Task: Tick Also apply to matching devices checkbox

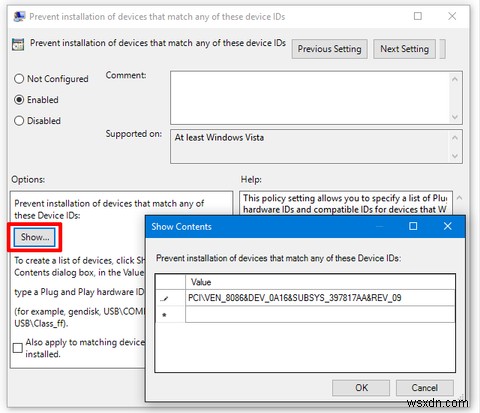Action: [18, 348]
